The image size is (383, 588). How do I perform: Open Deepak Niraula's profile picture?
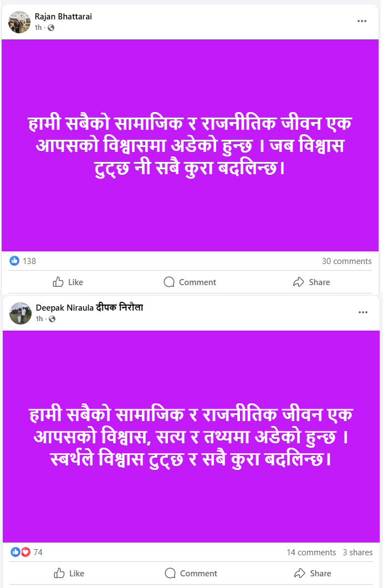21,313
